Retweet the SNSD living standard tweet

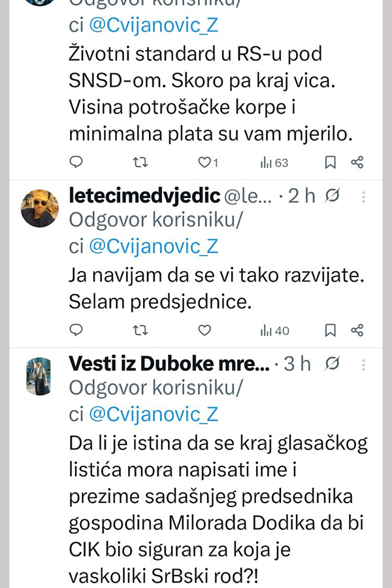pyautogui.click(x=140, y=162)
